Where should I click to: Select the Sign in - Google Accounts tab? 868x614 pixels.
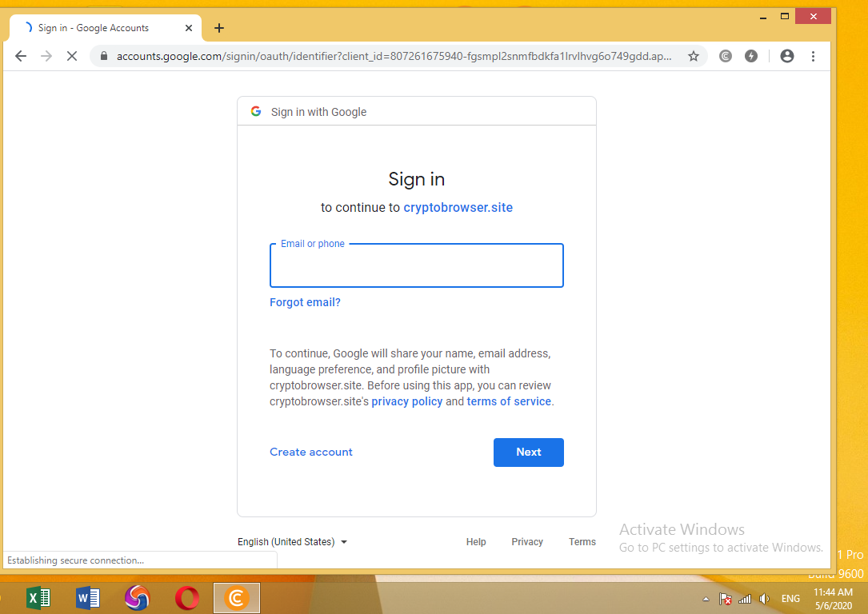click(x=96, y=28)
